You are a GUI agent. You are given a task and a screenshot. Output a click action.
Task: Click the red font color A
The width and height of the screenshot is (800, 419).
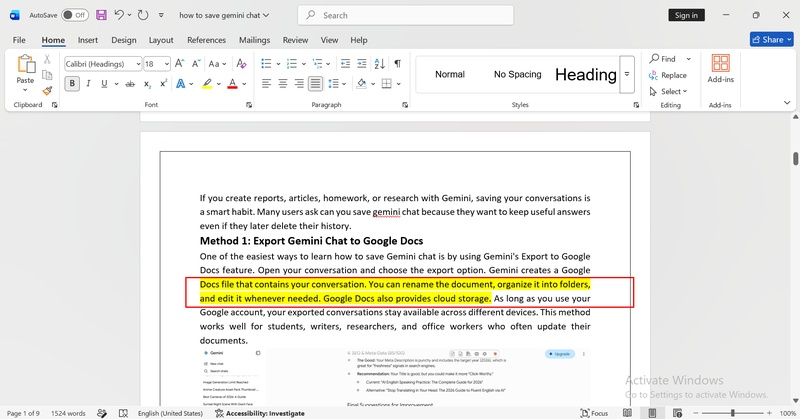pos(233,84)
